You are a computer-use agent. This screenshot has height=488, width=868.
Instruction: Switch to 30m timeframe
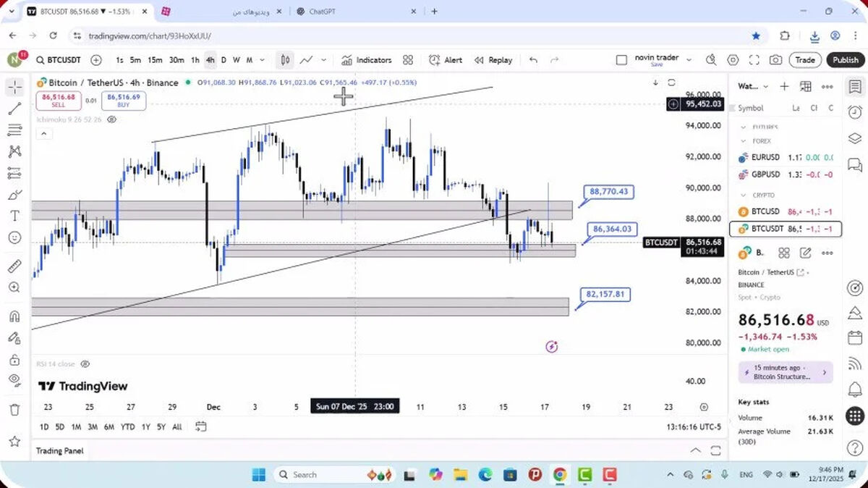coord(176,60)
